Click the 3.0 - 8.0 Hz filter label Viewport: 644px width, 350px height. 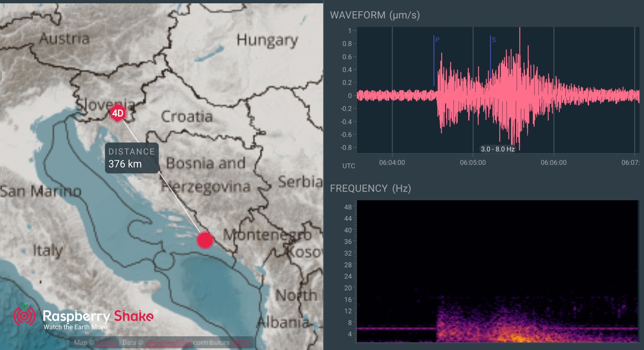497,149
